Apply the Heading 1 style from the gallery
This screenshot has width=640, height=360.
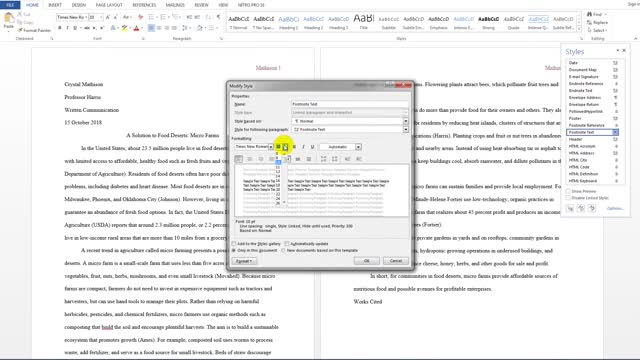pos(289,22)
